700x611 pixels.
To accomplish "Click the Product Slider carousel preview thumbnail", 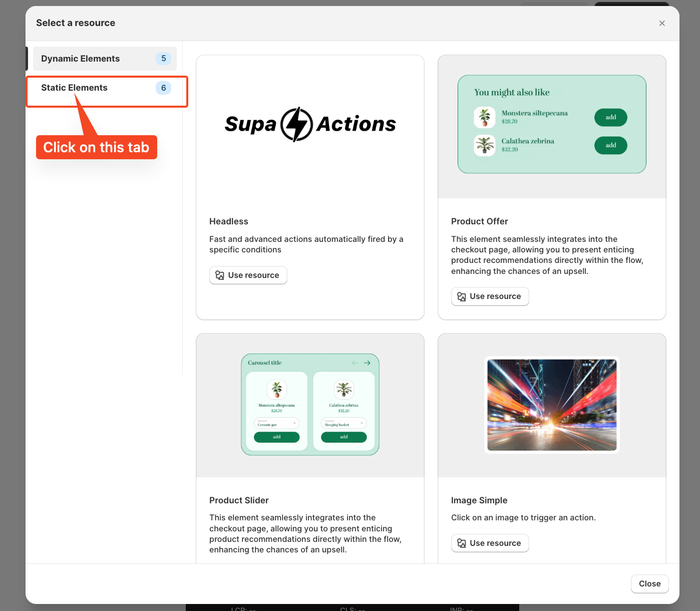I will point(310,405).
